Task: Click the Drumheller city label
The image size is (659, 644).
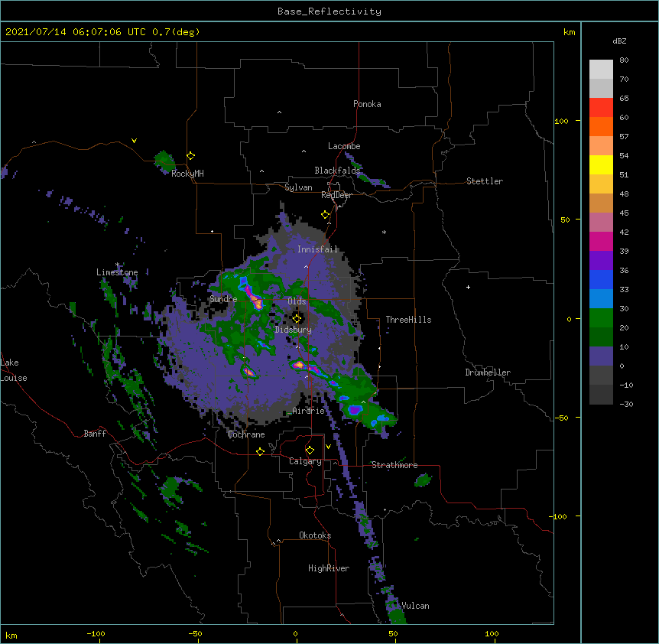Action: [488, 372]
